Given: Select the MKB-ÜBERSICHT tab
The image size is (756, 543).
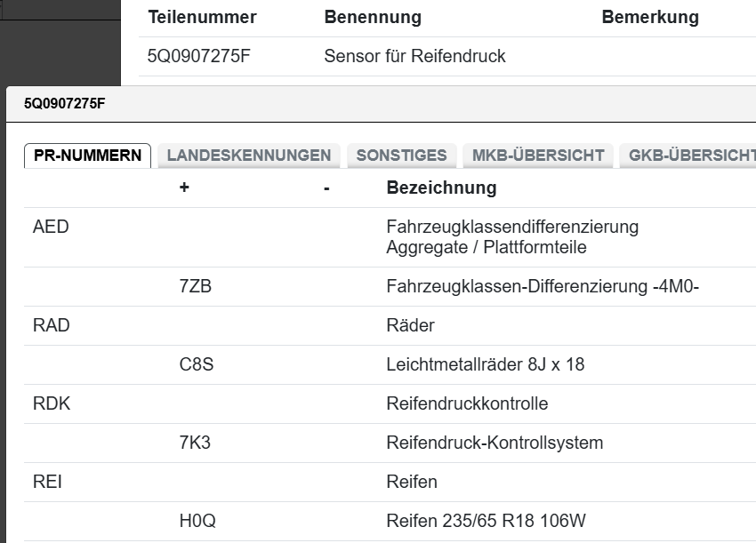Looking at the screenshot, I should [538, 156].
